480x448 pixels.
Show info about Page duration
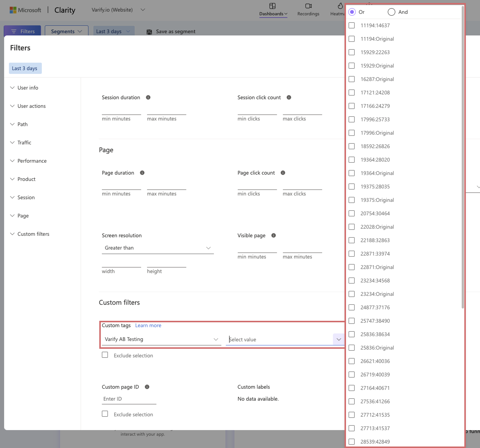(142, 173)
